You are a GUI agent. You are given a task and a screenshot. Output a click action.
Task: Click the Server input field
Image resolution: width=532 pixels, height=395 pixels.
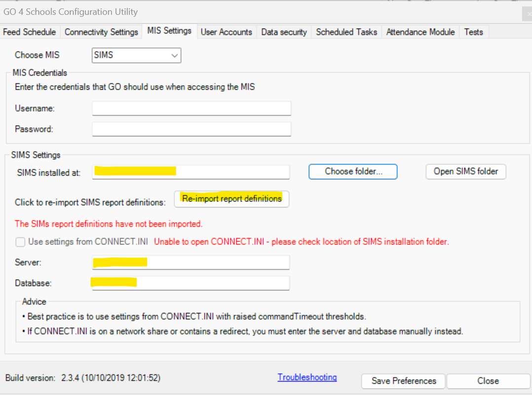tap(191, 262)
